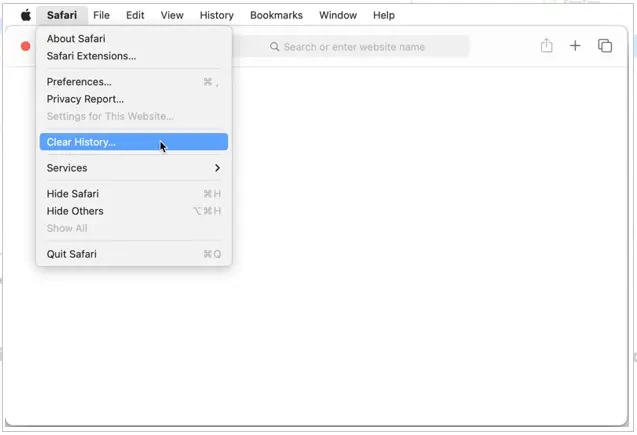
Task: Choose Hide Others
Action: [x=134, y=211]
